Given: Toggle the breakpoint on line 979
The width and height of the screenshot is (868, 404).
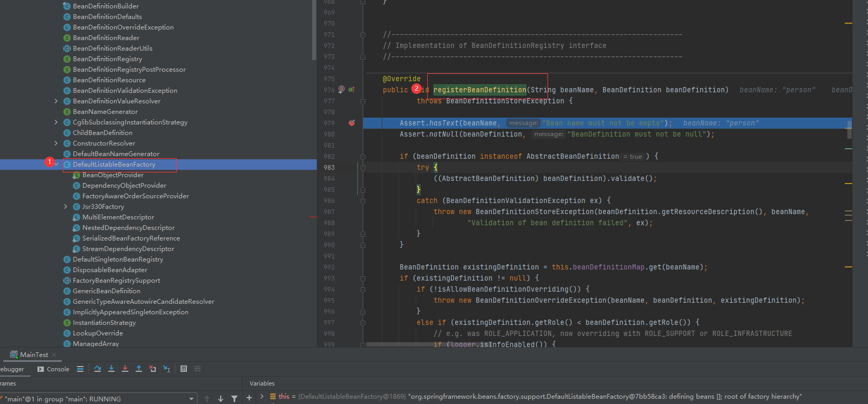Looking at the screenshot, I should point(352,123).
